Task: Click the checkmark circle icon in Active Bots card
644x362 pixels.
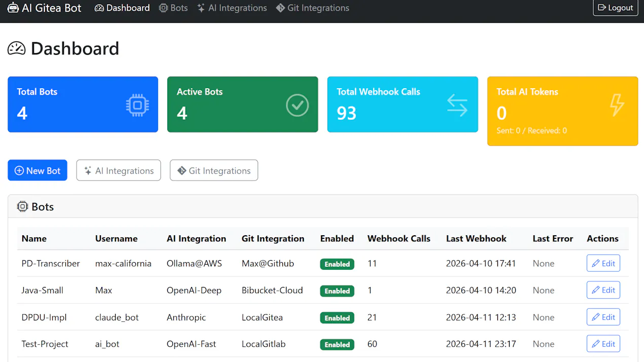Action: [297, 105]
